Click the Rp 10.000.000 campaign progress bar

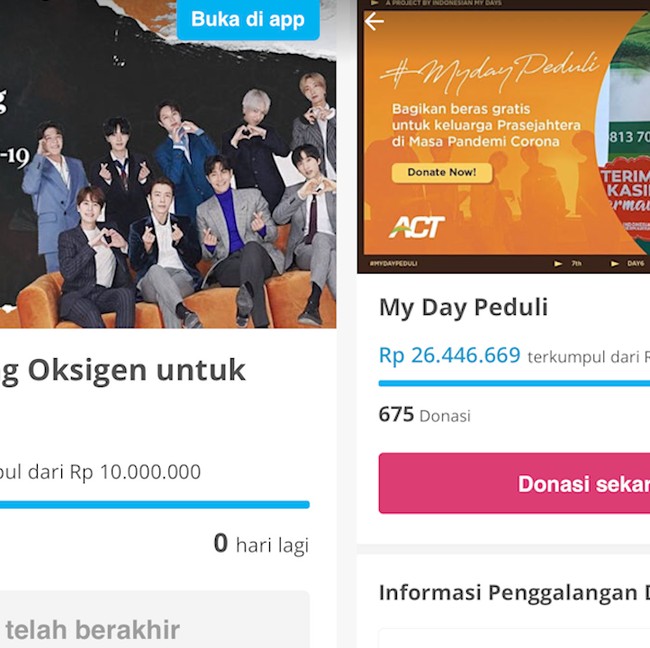pyautogui.click(x=155, y=505)
